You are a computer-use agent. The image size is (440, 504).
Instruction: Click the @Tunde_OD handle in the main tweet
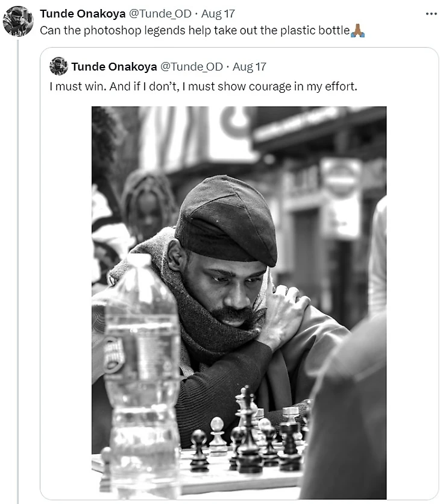pyautogui.click(x=157, y=13)
